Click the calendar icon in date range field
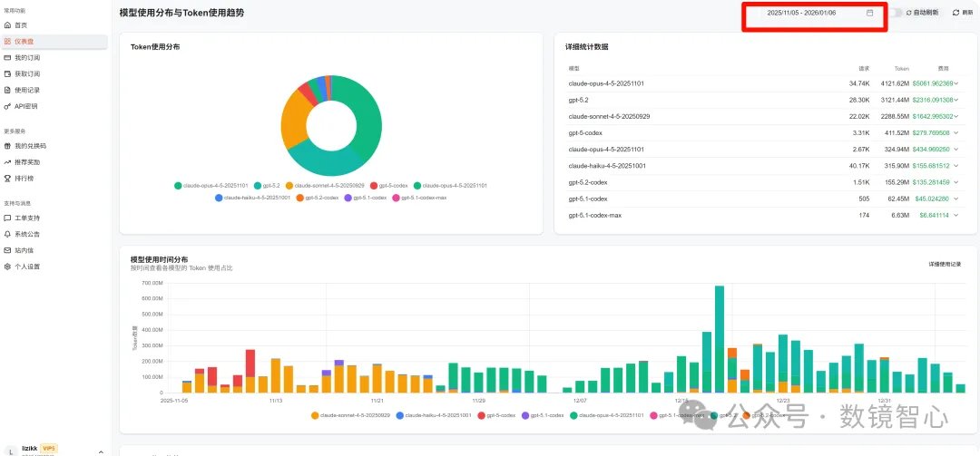 (x=869, y=13)
